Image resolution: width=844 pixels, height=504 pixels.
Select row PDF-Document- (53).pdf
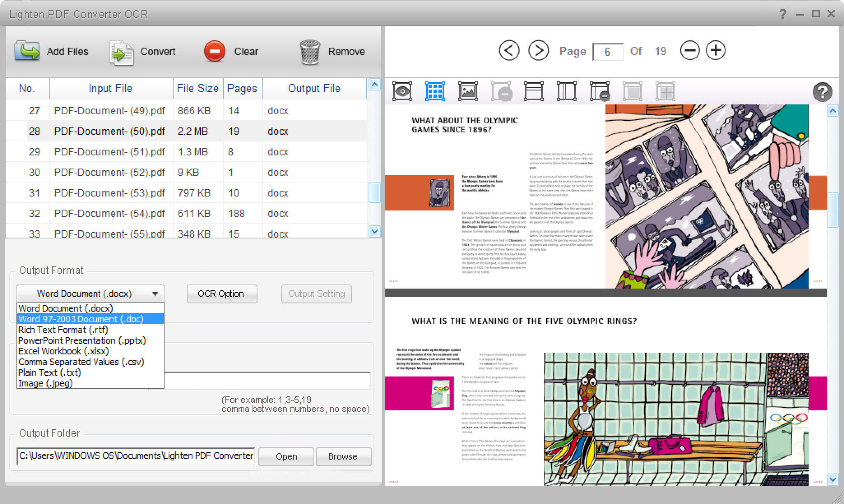click(x=186, y=193)
